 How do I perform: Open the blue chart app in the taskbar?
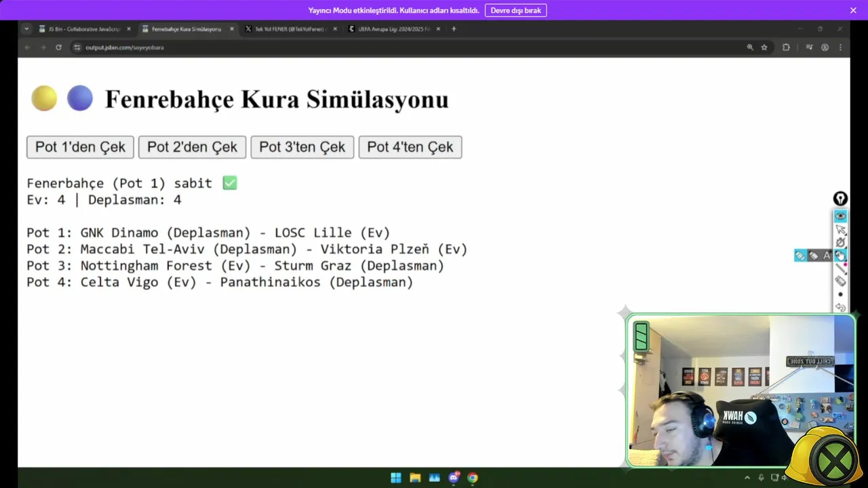pyautogui.click(x=435, y=478)
